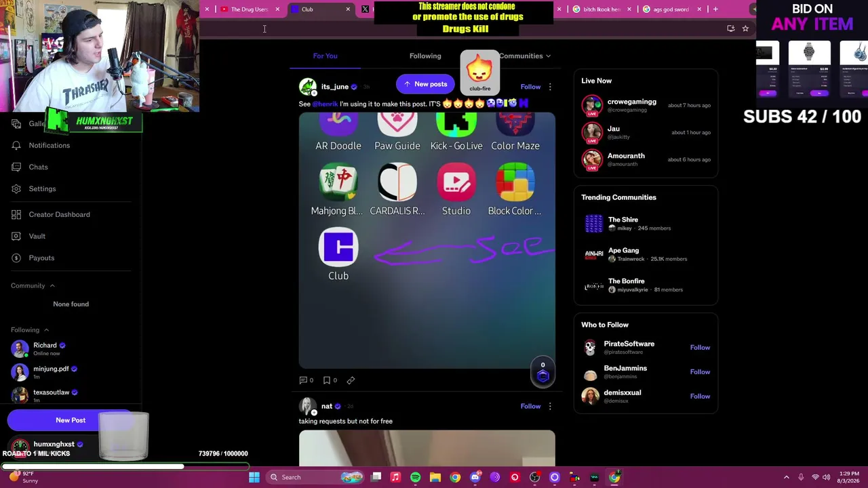
Task: Open the Apple Music taskbar icon
Action: coord(395,477)
